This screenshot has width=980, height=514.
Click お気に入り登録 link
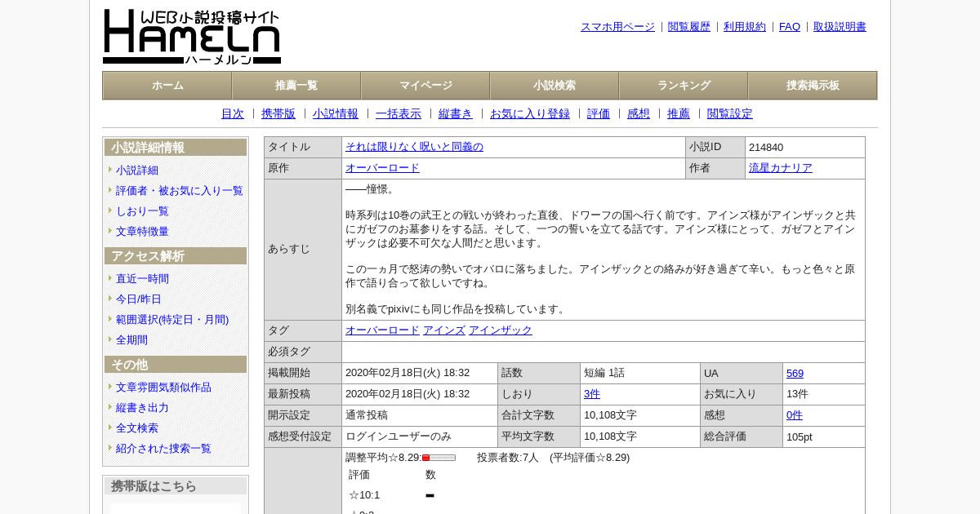530,114
